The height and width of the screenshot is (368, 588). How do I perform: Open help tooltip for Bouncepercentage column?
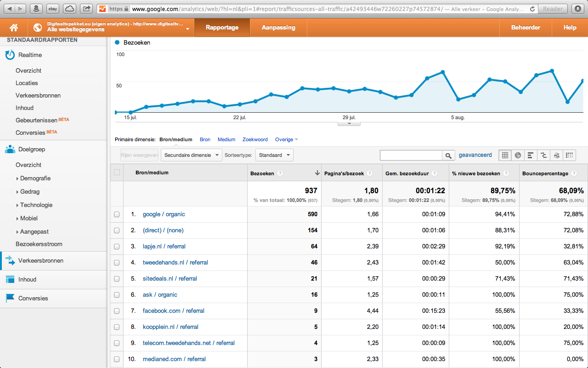pyautogui.click(x=574, y=173)
